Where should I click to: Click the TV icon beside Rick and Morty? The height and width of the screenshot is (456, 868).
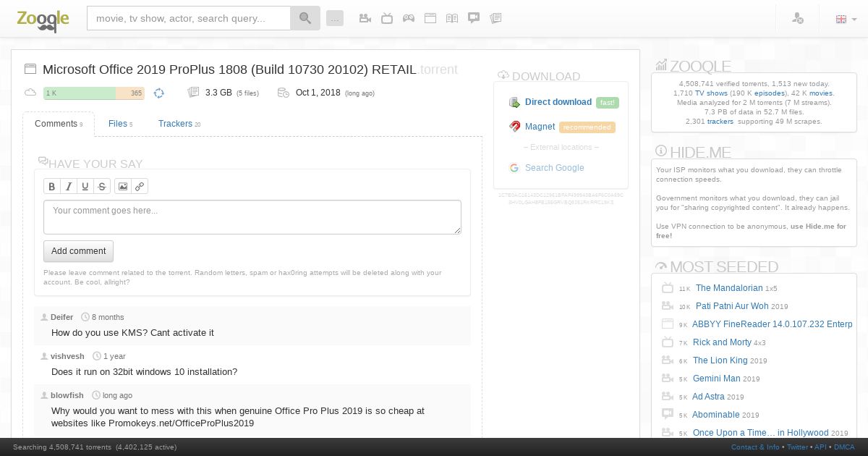(x=668, y=342)
